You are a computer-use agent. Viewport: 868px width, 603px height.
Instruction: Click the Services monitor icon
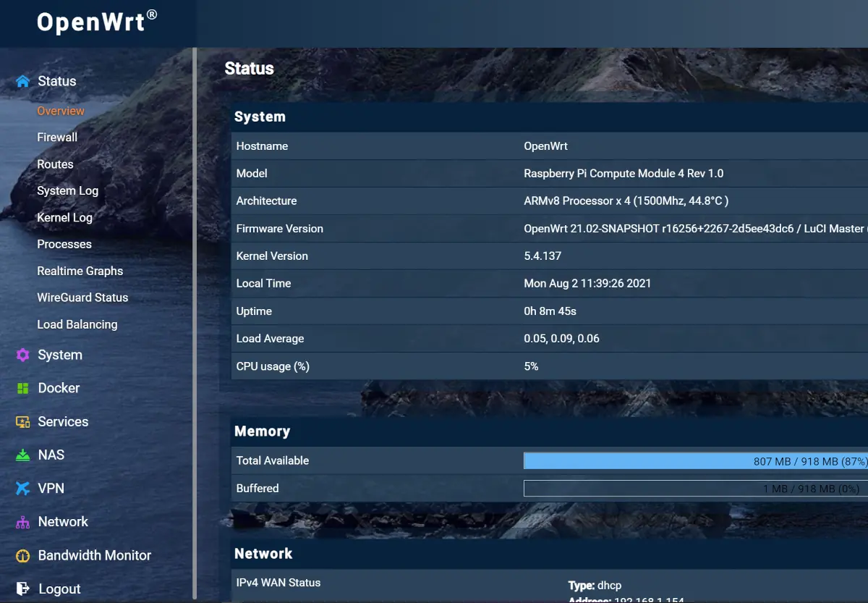pos(23,422)
